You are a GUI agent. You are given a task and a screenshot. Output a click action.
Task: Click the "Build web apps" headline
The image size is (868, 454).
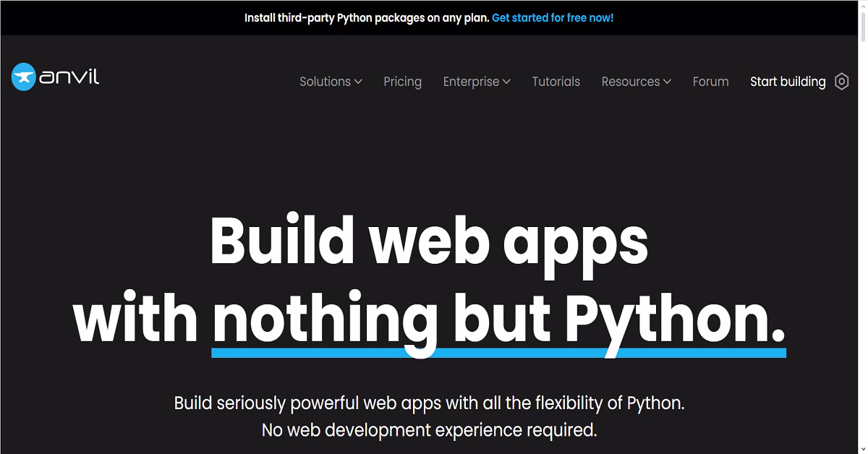[429, 241]
